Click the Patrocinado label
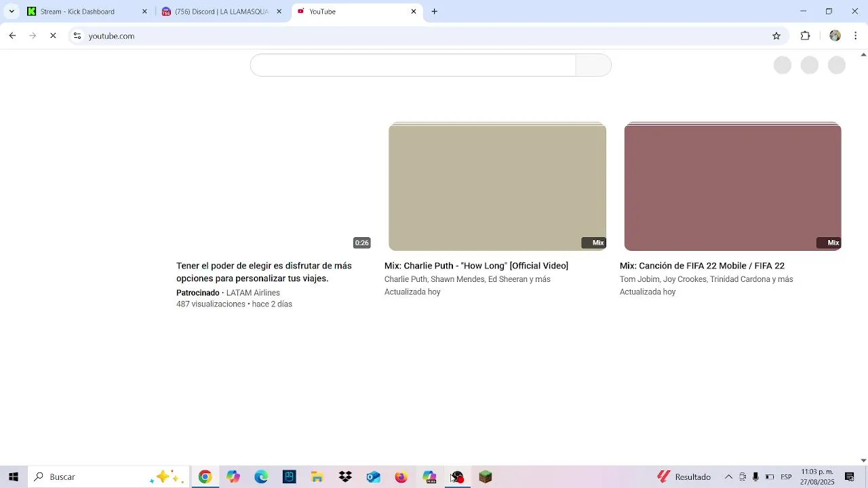868x488 pixels. 198,293
